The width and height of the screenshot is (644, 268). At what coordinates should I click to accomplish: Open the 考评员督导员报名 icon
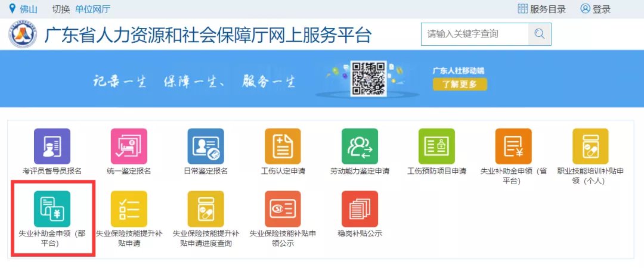coord(52,146)
